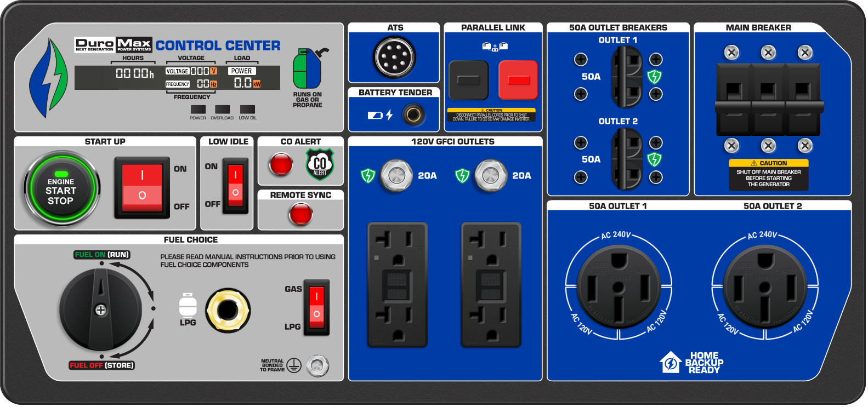Click the Home Backup Ready house icon
The width and height of the screenshot is (868, 407).
[671, 363]
